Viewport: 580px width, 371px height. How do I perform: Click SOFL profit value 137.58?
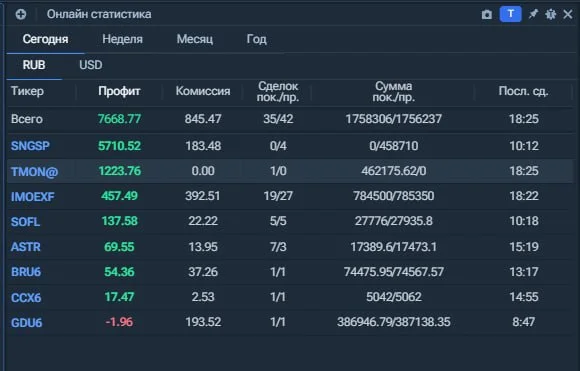(x=119, y=221)
